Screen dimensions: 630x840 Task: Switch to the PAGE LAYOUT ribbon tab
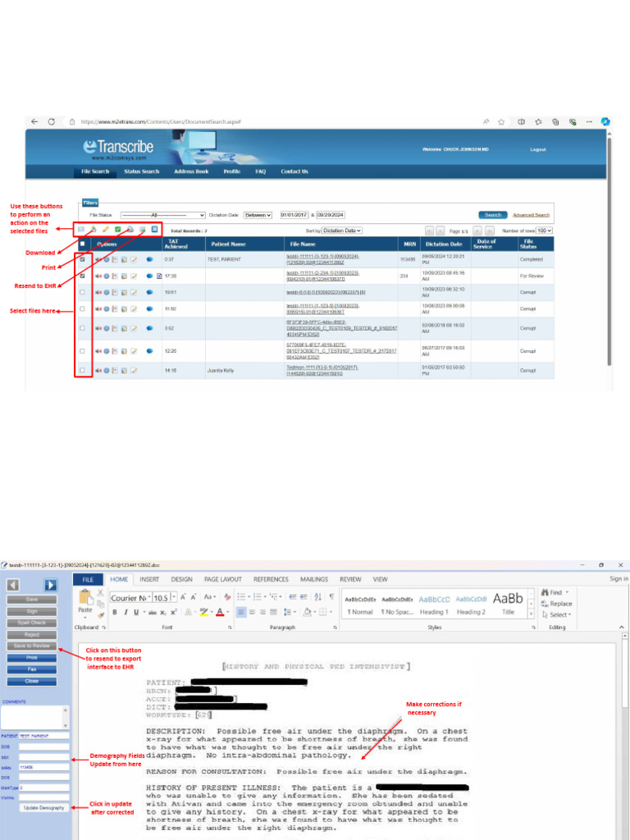click(223, 580)
